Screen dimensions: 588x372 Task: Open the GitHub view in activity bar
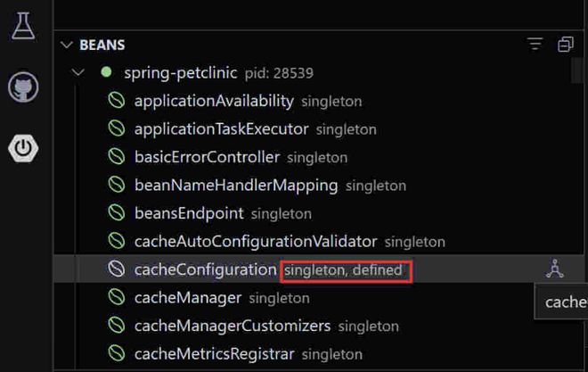pos(23,87)
